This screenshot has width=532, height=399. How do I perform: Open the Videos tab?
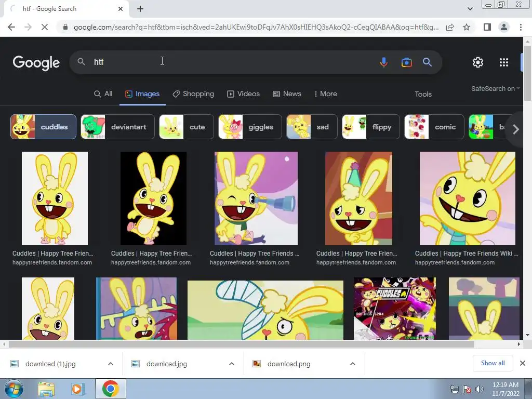[x=243, y=94]
